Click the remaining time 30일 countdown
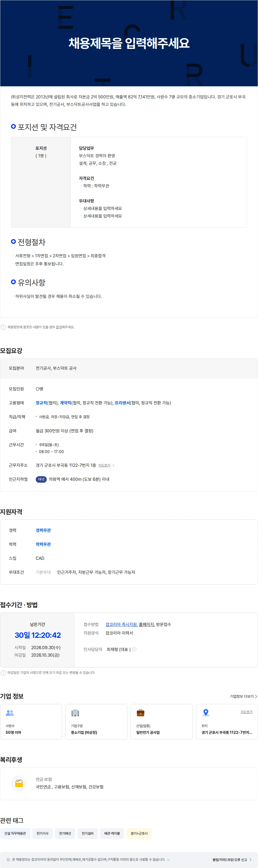This screenshot has width=258, height=868. (x=38, y=635)
